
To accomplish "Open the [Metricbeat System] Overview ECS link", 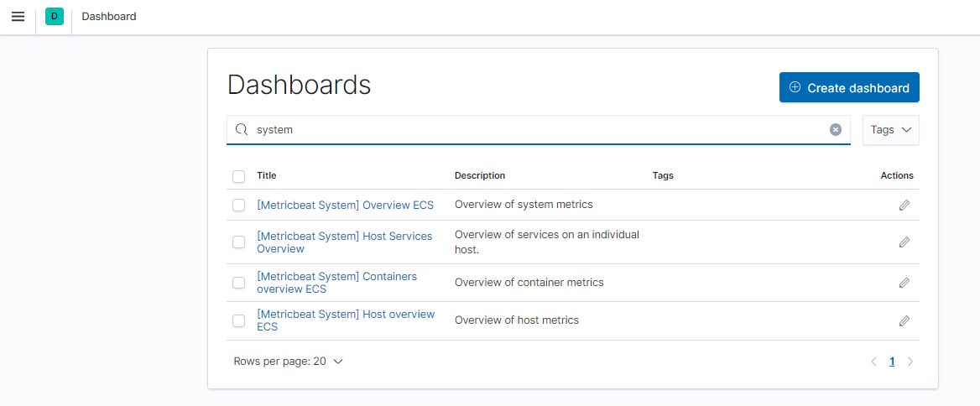I will click(345, 205).
